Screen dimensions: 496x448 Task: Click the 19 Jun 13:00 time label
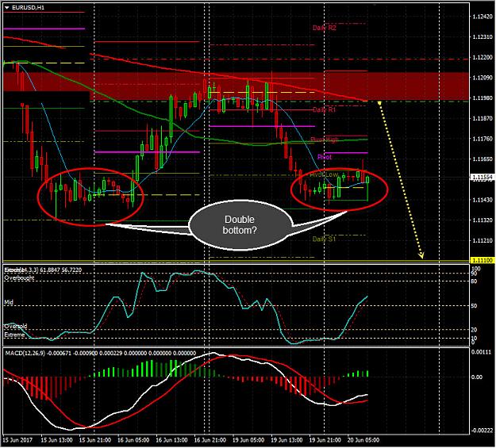tap(286, 440)
